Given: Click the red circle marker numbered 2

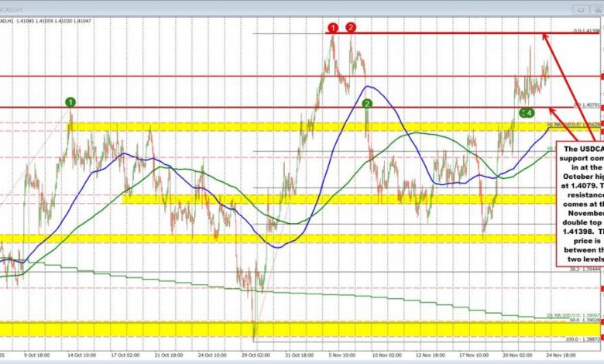Looking at the screenshot, I should pos(352,28).
